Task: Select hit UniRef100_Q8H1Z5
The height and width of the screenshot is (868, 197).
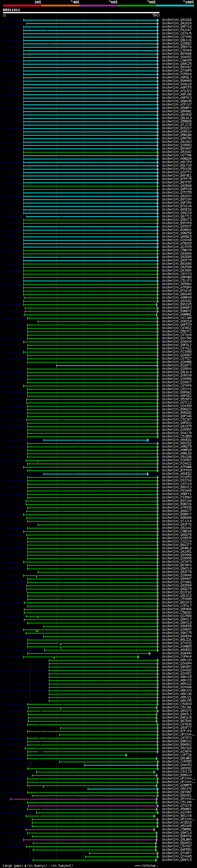Action: (176, 64)
